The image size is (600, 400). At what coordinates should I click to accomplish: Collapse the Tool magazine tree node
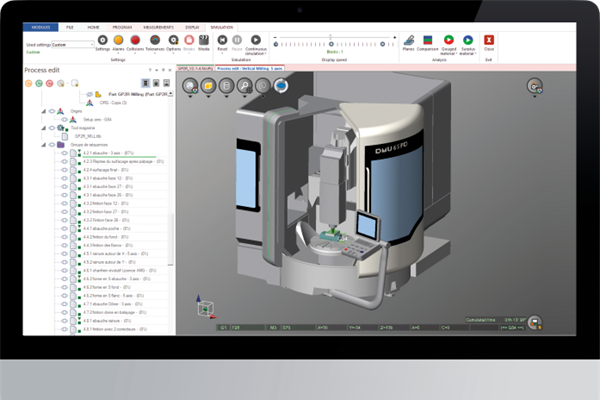pyautogui.click(x=44, y=128)
